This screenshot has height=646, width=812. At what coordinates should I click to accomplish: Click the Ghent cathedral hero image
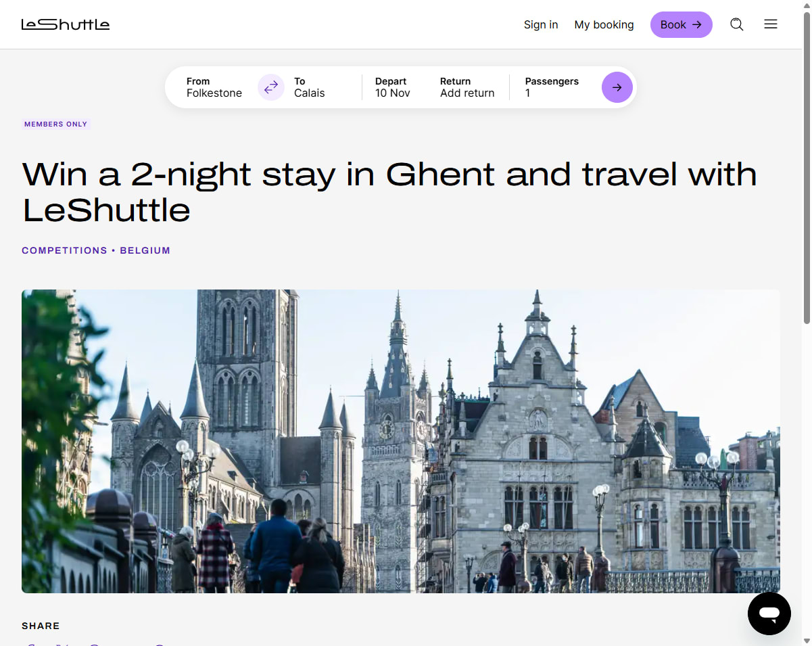401,441
